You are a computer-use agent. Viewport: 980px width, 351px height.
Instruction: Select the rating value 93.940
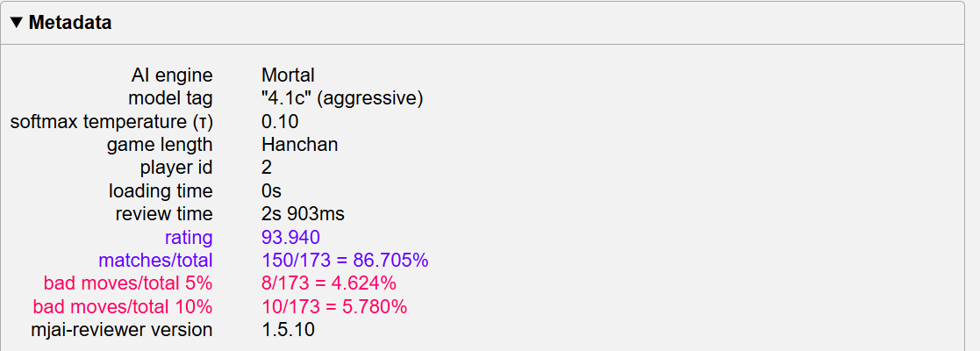(291, 237)
